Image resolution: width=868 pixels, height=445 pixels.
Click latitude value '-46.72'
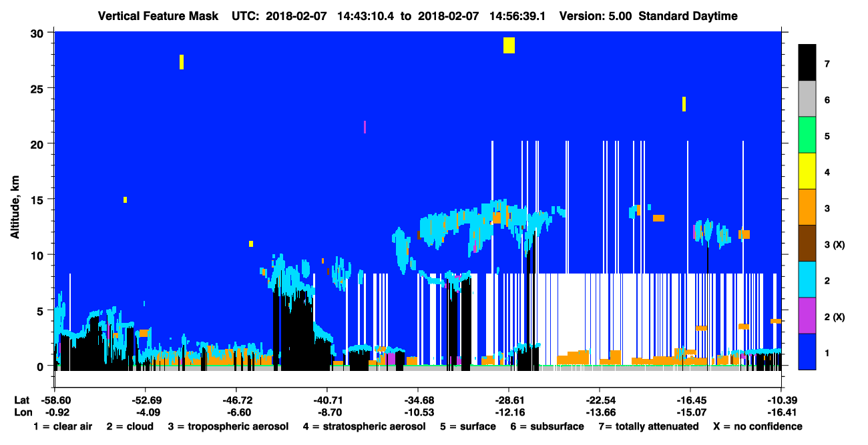(x=236, y=400)
